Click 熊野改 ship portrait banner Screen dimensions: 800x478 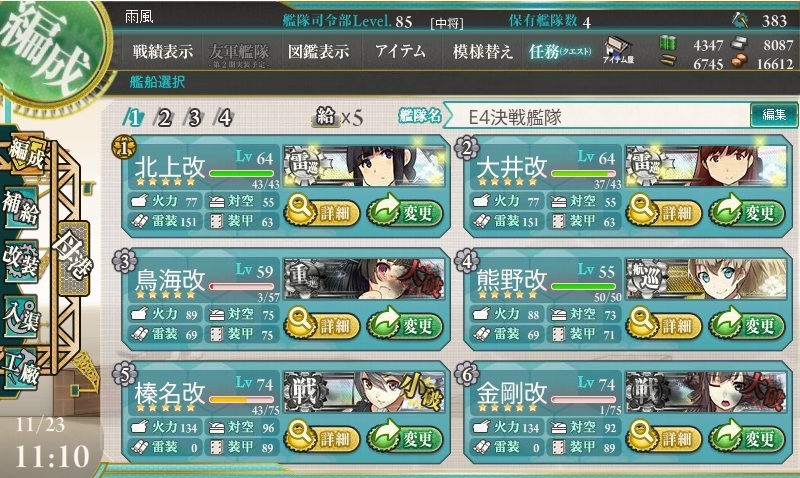tap(706, 279)
